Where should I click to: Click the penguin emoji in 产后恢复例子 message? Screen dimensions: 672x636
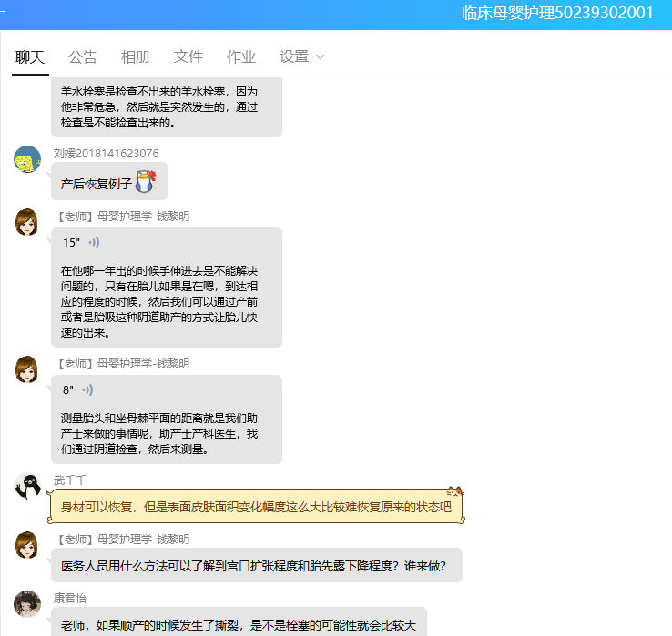[146, 182]
